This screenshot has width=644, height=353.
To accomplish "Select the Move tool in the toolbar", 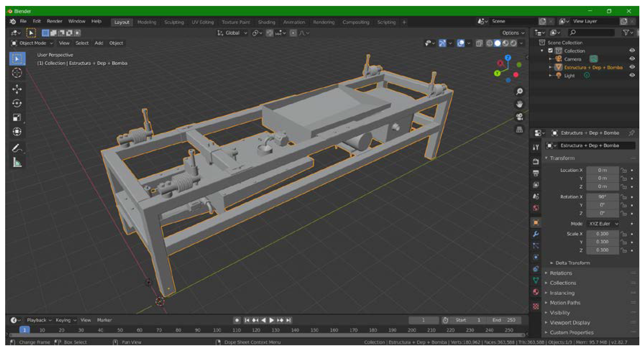I will point(17,89).
